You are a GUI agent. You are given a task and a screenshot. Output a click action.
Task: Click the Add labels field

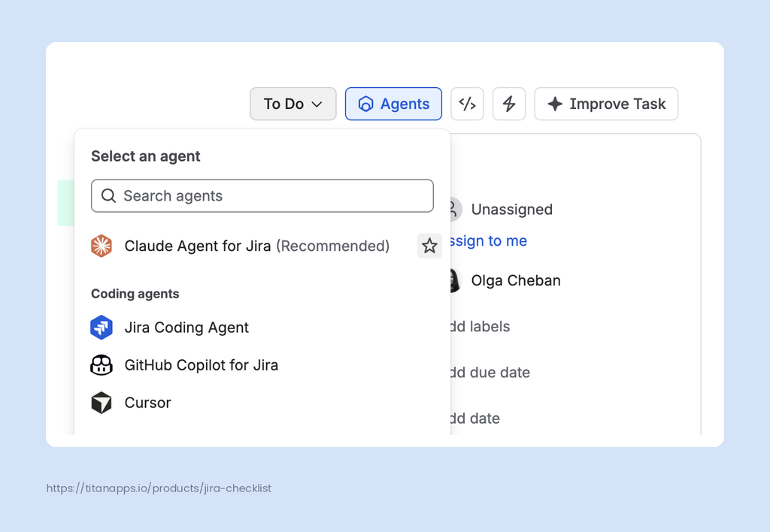[x=480, y=326]
